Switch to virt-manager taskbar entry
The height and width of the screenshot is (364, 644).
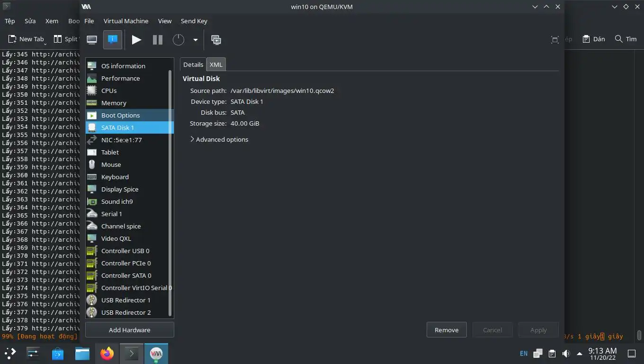point(156,353)
